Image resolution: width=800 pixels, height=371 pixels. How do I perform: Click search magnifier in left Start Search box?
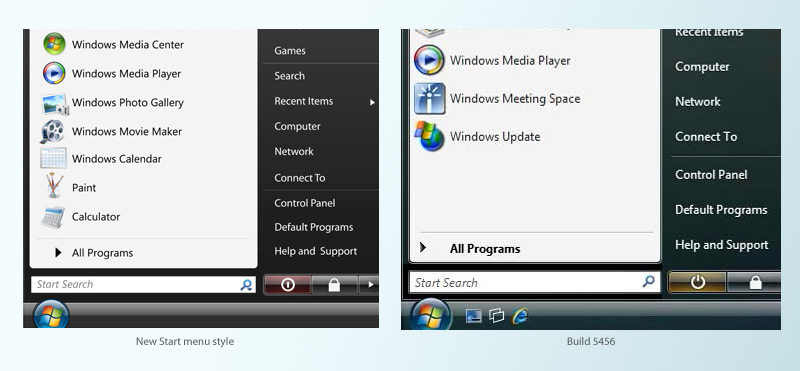(x=247, y=285)
